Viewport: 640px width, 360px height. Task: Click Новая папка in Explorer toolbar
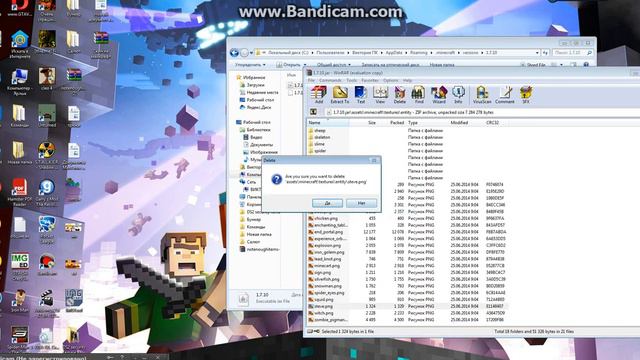tap(442, 64)
